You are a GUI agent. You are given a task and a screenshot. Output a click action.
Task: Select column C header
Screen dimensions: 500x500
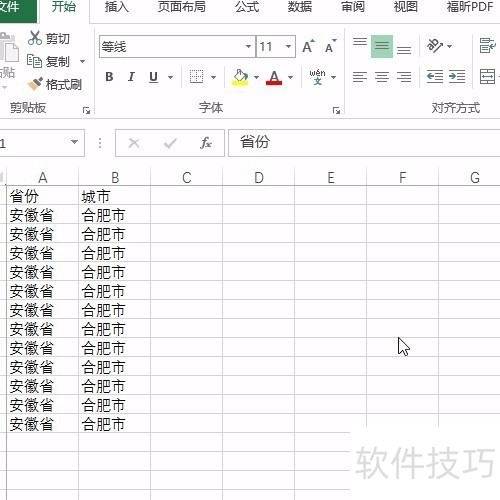coord(187,177)
